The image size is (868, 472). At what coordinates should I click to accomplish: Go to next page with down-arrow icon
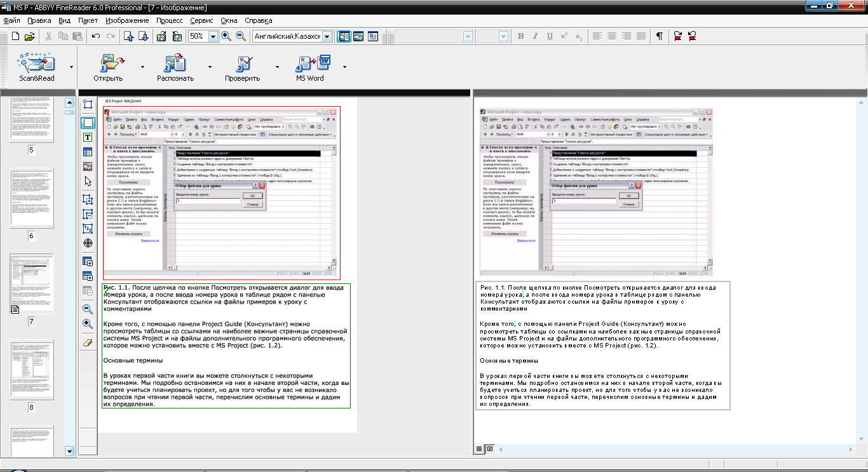144,36
